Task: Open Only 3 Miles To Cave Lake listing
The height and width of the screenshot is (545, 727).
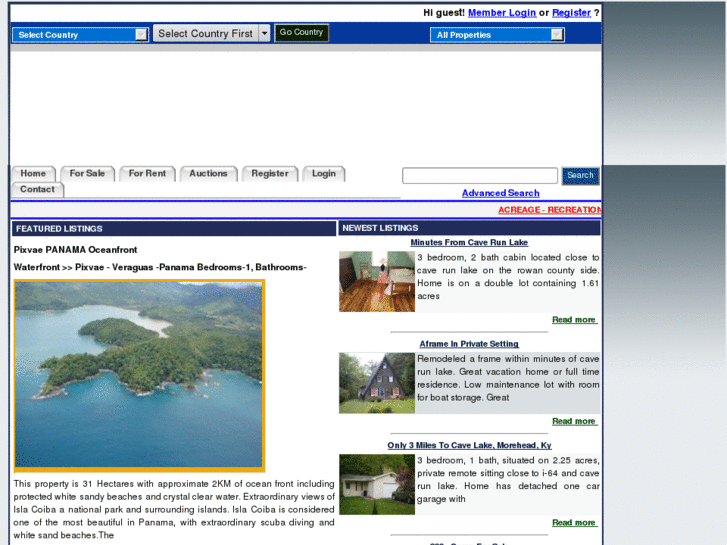Action: [x=469, y=445]
